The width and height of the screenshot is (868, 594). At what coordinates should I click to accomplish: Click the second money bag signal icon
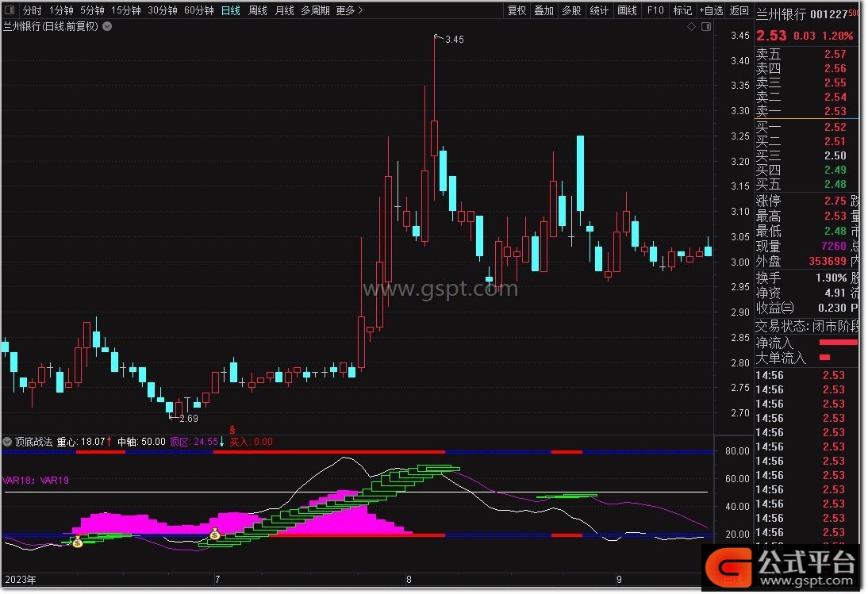pos(215,533)
